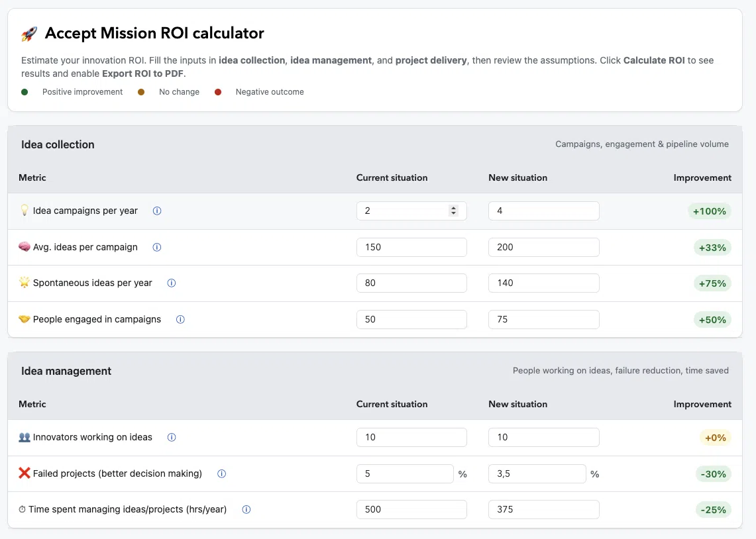Click info icon next to Idea campaigns per year
The height and width of the screenshot is (539, 756).
pyautogui.click(x=156, y=211)
